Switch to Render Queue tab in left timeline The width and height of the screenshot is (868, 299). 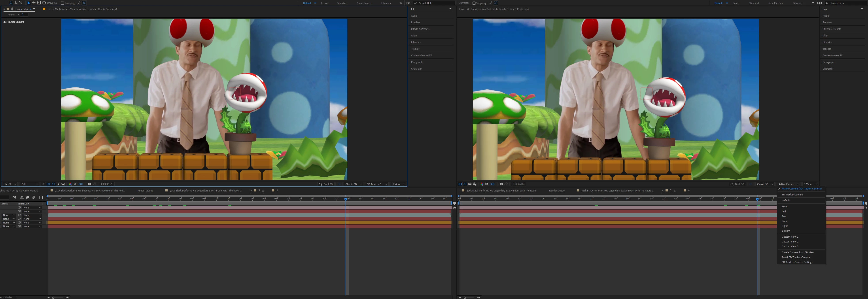(145, 190)
